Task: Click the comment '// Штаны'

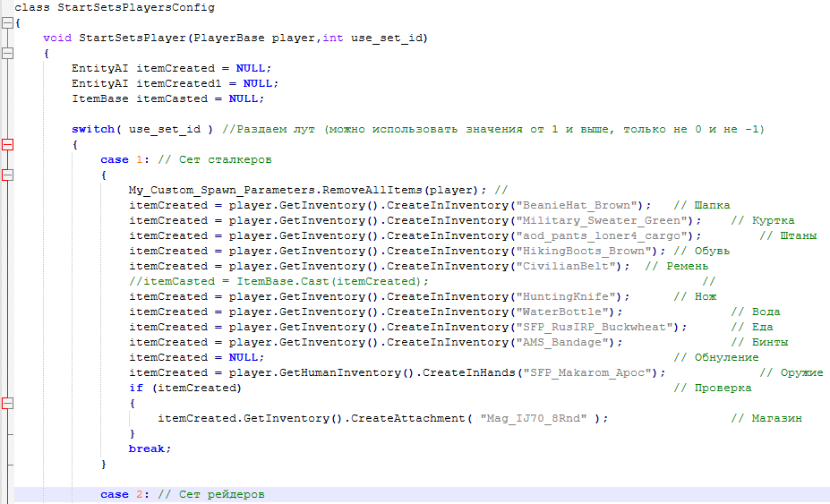Action: (788, 235)
